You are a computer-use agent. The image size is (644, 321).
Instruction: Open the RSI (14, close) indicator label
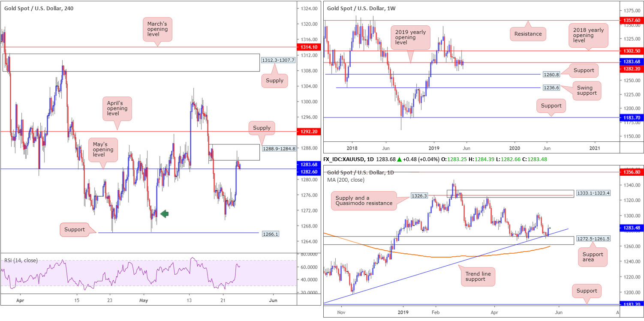pyautogui.click(x=21, y=260)
